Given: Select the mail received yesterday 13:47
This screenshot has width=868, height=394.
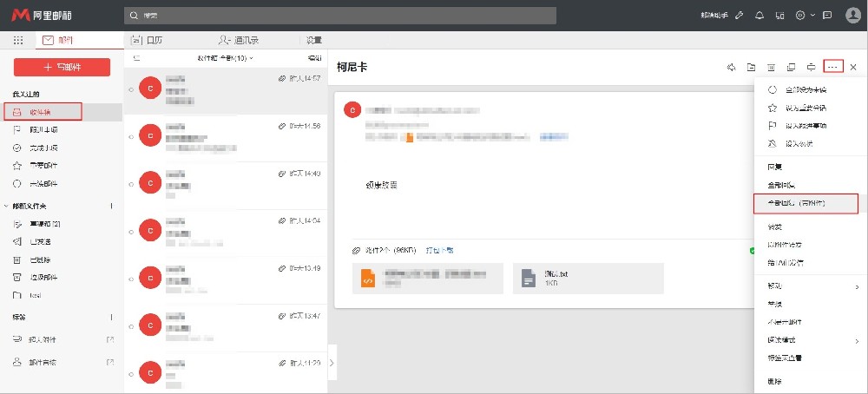Looking at the screenshot, I should pyautogui.click(x=226, y=328).
